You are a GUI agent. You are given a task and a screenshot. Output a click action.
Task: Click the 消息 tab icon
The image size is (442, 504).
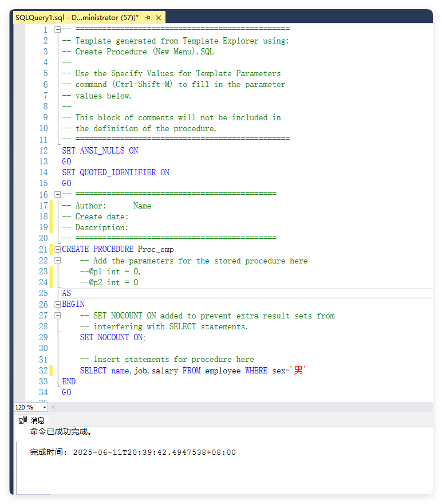pyautogui.click(x=23, y=420)
